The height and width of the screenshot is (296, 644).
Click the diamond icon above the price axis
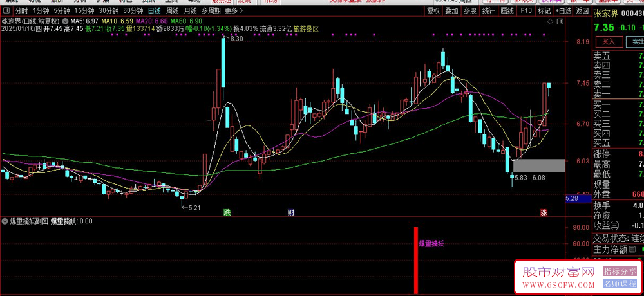[550, 21]
